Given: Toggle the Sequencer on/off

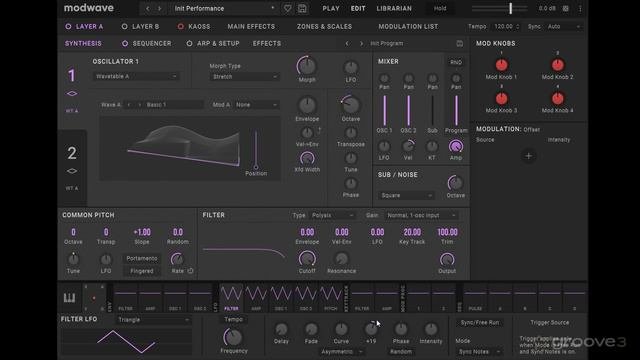Looking at the screenshot, I should tap(125, 43).
